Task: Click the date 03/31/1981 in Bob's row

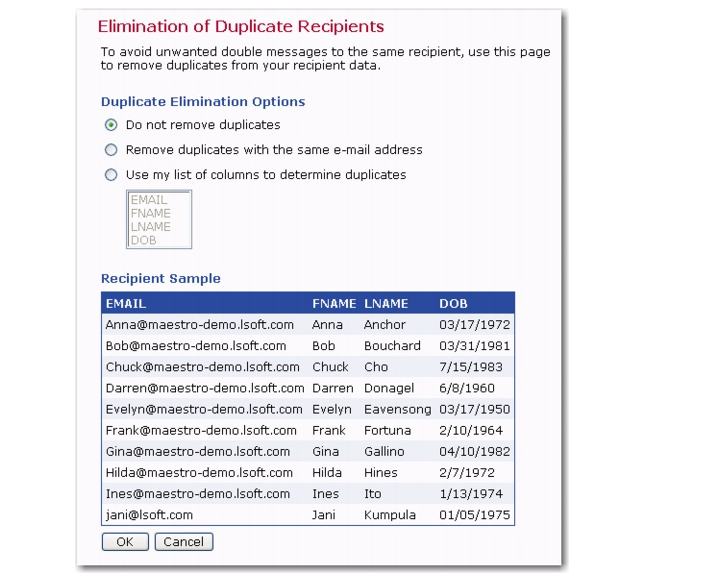Action: 474,346
